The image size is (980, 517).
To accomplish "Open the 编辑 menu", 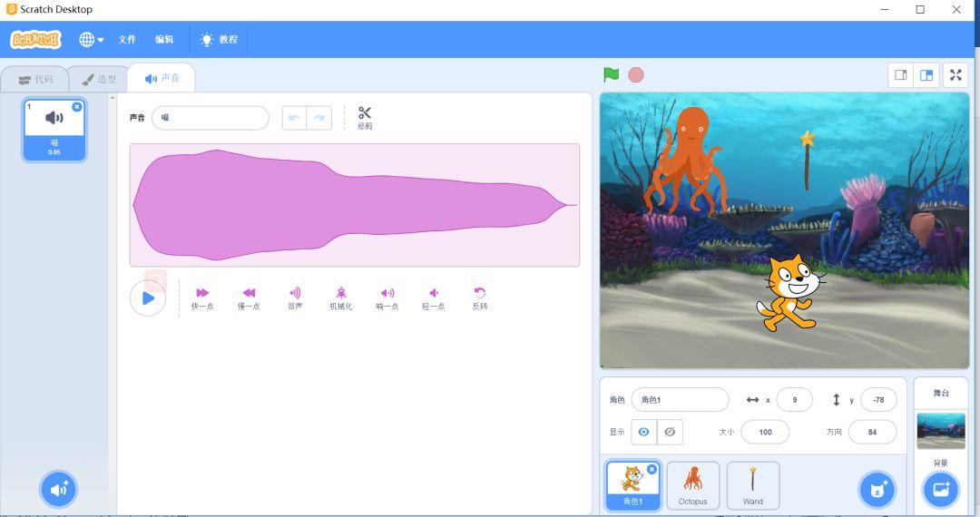I will pyautogui.click(x=164, y=39).
